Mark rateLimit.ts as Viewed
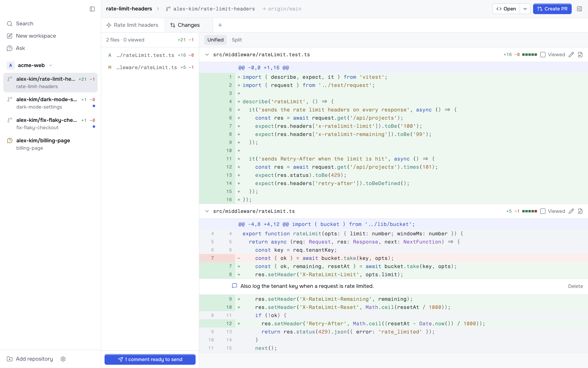The width and height of the screenshot is (588, 368). coord(543,211)
